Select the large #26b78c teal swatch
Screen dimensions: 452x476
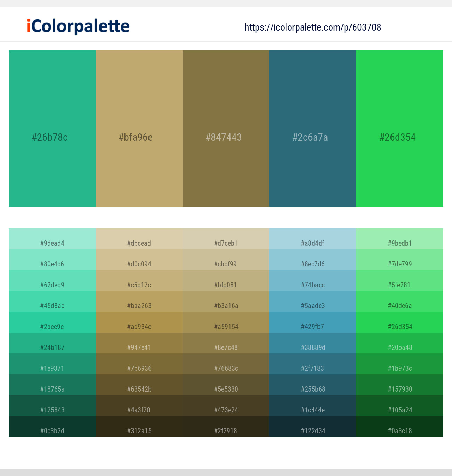(52, 129)
